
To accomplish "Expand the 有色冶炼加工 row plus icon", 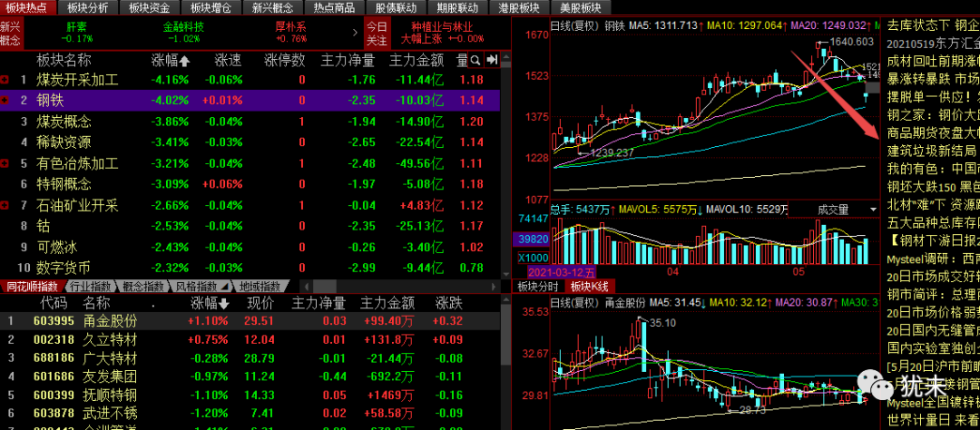I will pos(5,164).
